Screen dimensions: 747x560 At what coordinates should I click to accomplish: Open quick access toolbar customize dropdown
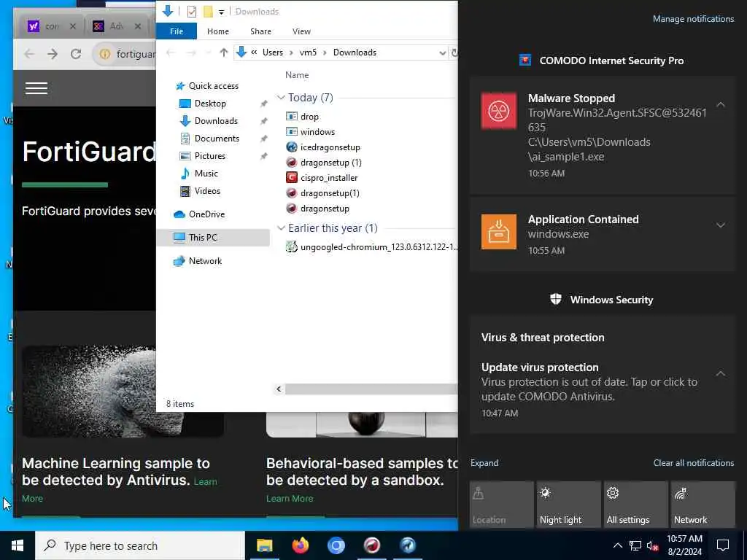[221, 12]
